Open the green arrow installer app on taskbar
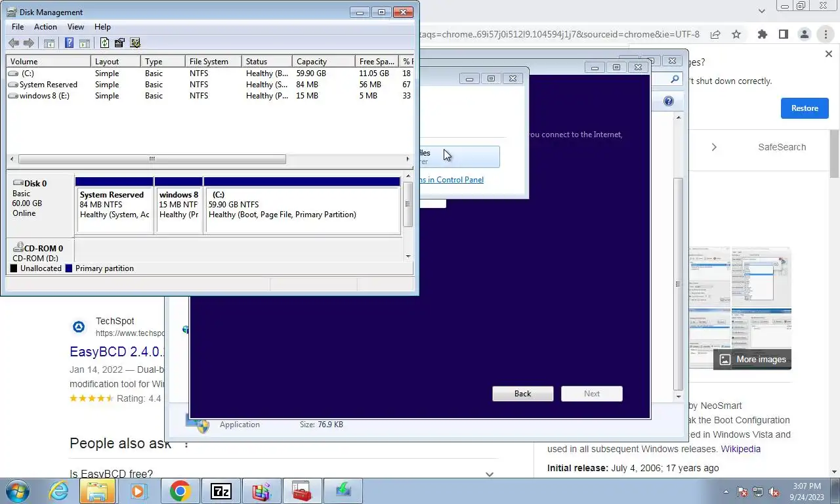The width and height of the screenshot is (840, 504). (x=343, y=492)
